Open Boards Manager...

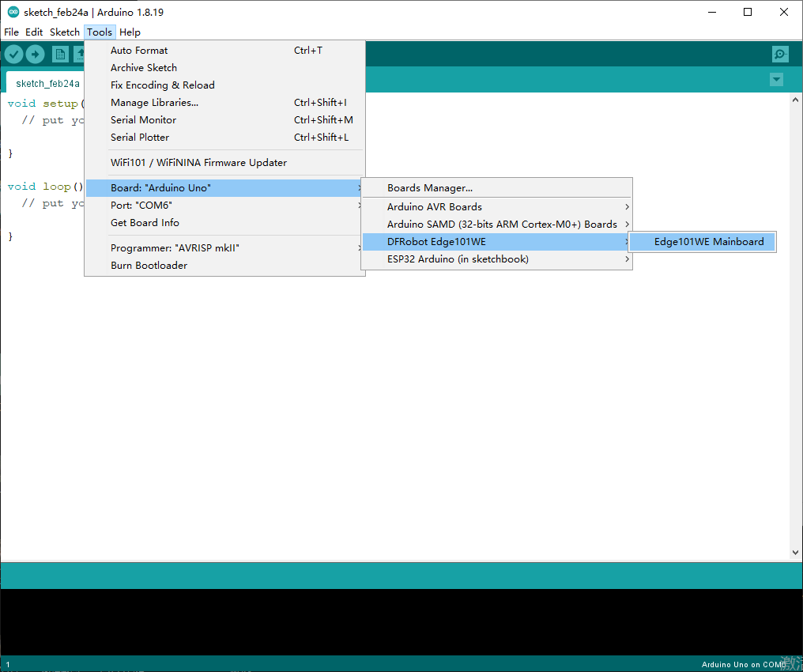[x=497, y=188]
